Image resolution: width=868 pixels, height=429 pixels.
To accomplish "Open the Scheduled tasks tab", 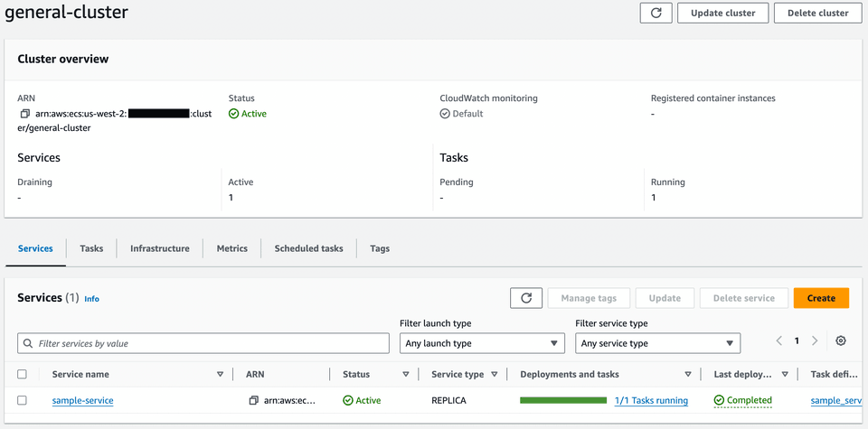I will (x=309, y=248).
